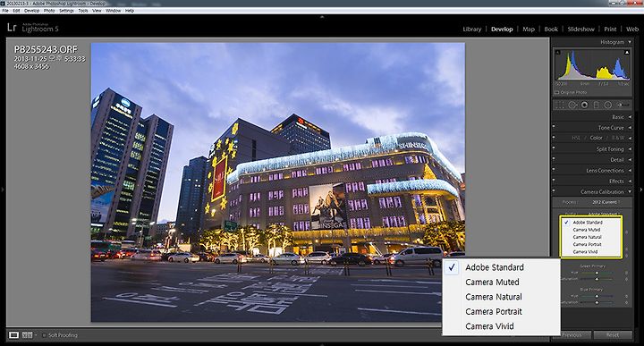Switch to the Slideshow module
This screenshot has height=346, width=644.
coord(581,30)
